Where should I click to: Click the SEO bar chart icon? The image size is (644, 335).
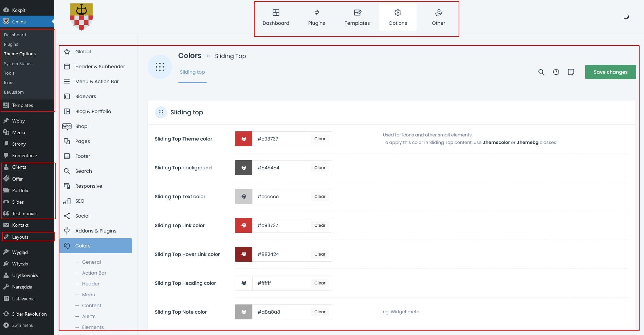67,201
